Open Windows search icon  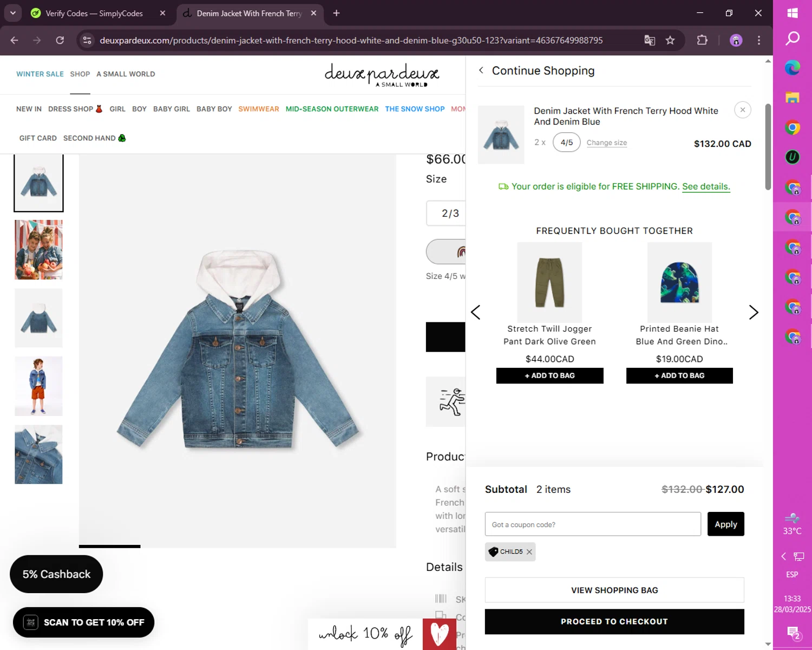(x=793, y=38)
